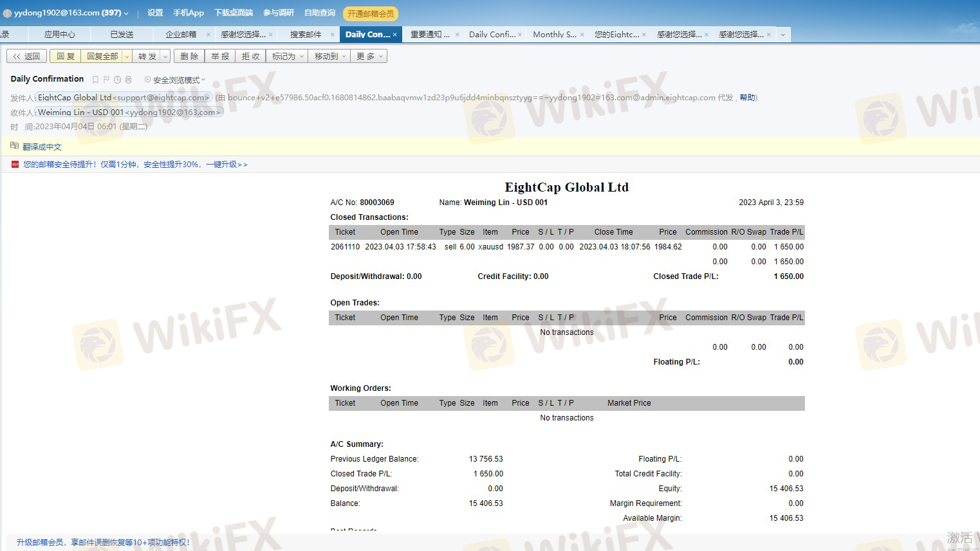980x551 pixels.
Task: Switch to the 应用中心 tab
Action: coord(59,35)
